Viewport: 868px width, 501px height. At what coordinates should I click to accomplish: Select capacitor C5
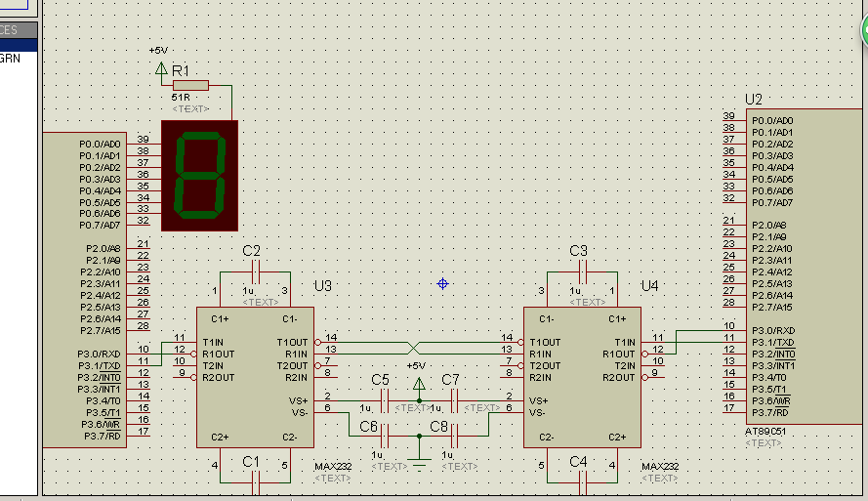click(x=384, y=400)
